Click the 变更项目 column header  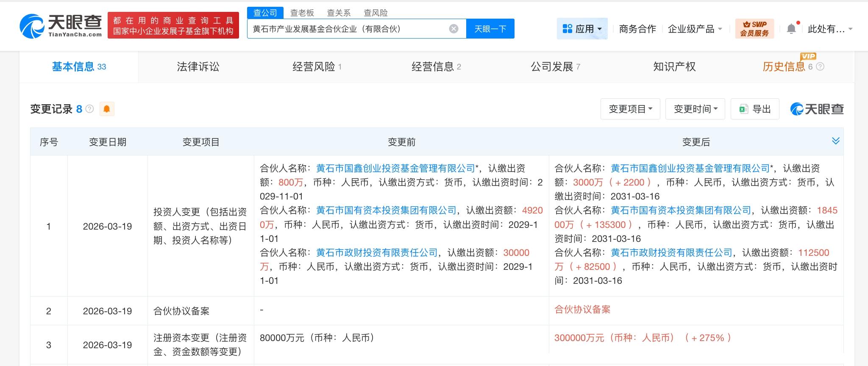(x=201, y=142)
